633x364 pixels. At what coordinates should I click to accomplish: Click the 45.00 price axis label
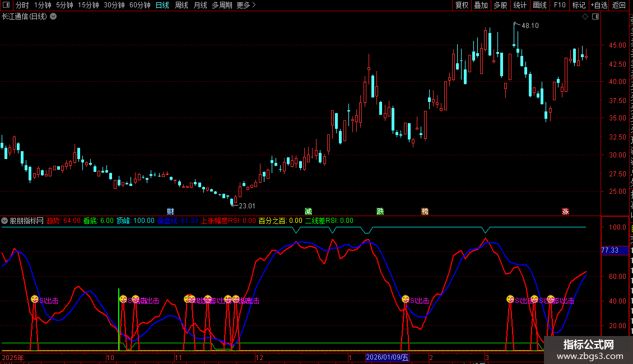click(617, 45)
